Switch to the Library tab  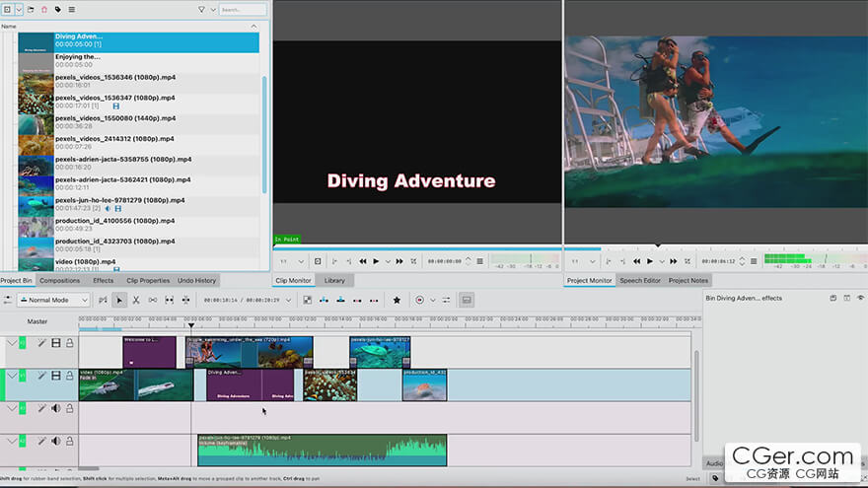pos(334,281)
